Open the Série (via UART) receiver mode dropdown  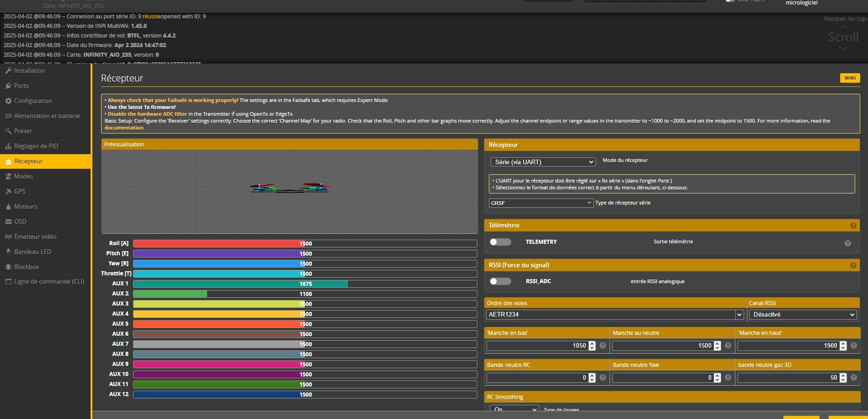[543, 162]
